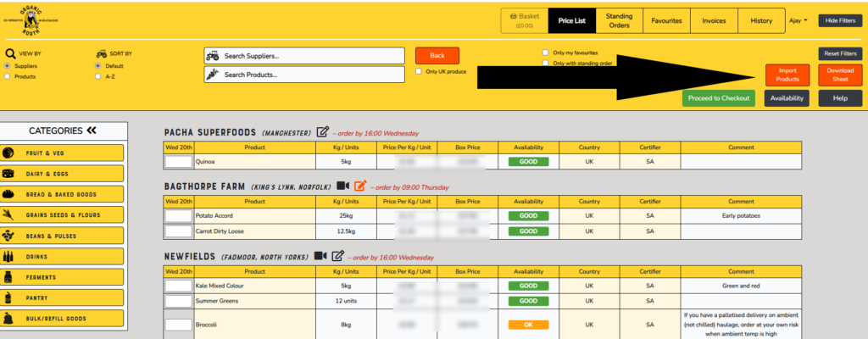Click Download Sheet button

(840, 75)
